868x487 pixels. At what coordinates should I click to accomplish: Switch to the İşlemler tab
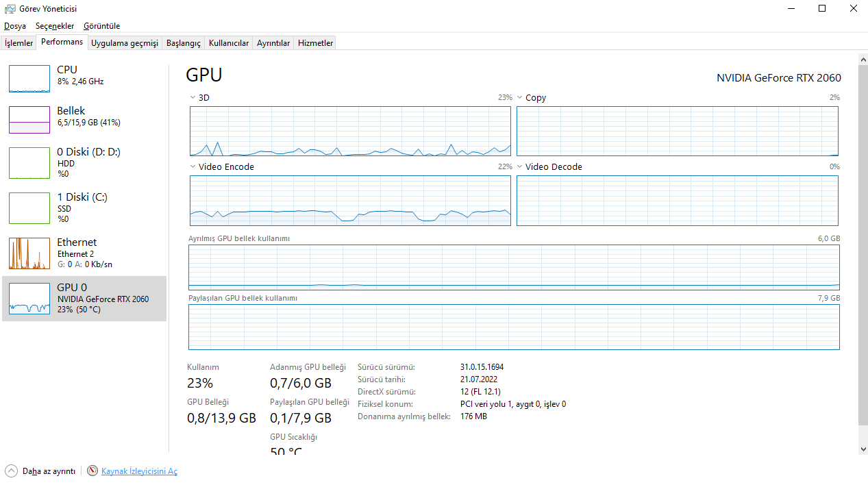[x=19, y=43]
